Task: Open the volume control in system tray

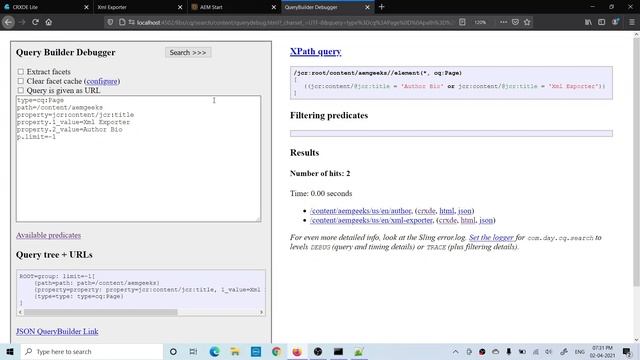Action: pos(549,351)
